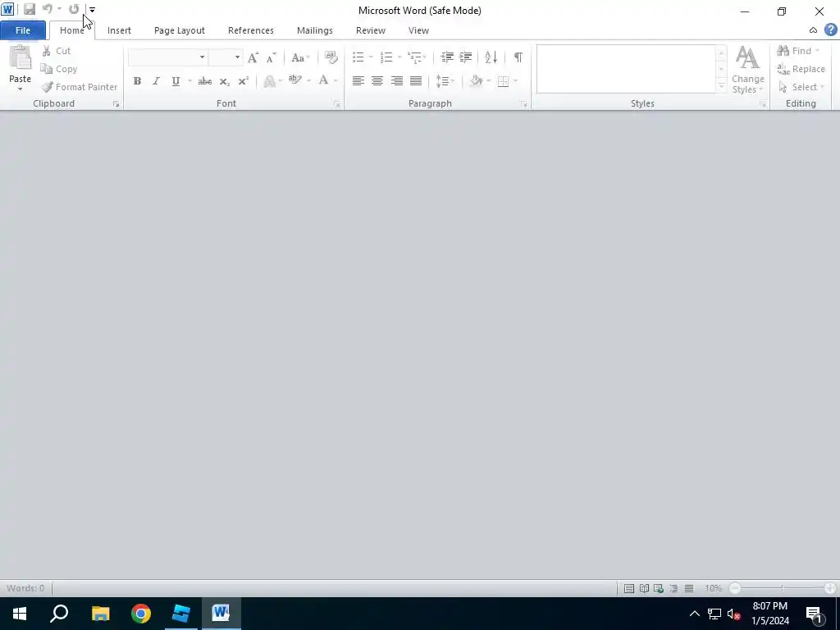Align text right
The height and width of the screenshot is (630, 840).
[x=396, y=81]
